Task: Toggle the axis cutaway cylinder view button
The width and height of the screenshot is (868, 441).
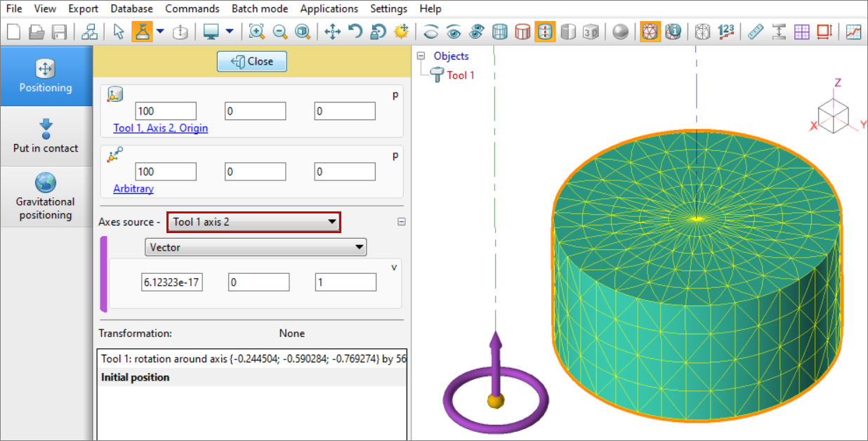Action: pyautogui.click(x=545, y=32)
